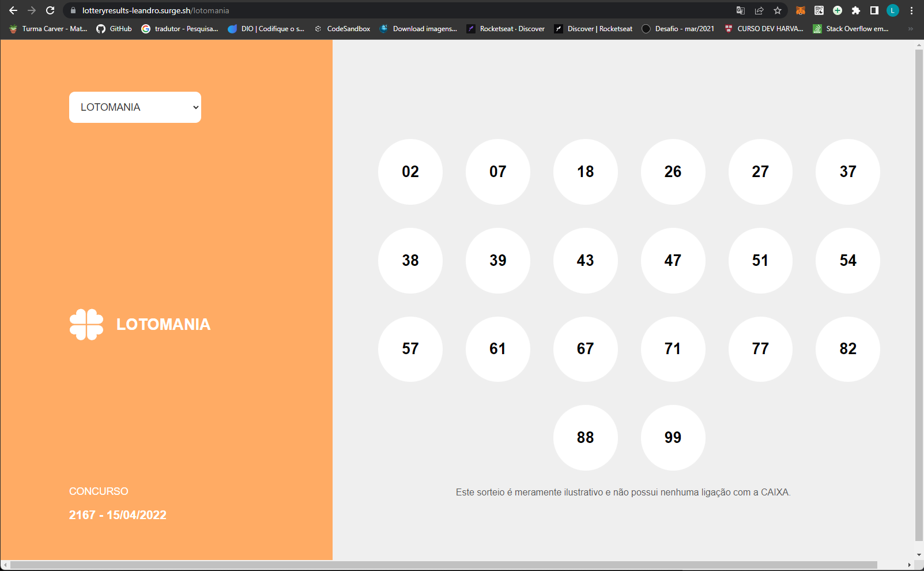Open the LOTOMANIA lottery dropdown
Image resolution: width=924 pixels, height=571 pixels.
[x=135, y=107]
